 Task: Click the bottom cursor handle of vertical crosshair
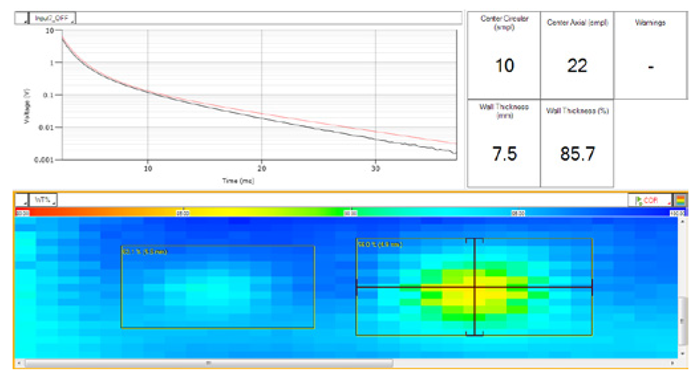tap(475, 333)
